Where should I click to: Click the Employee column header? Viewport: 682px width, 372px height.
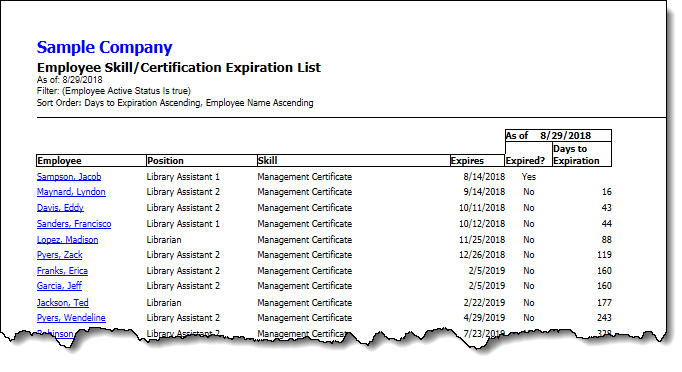pos(91,161)
